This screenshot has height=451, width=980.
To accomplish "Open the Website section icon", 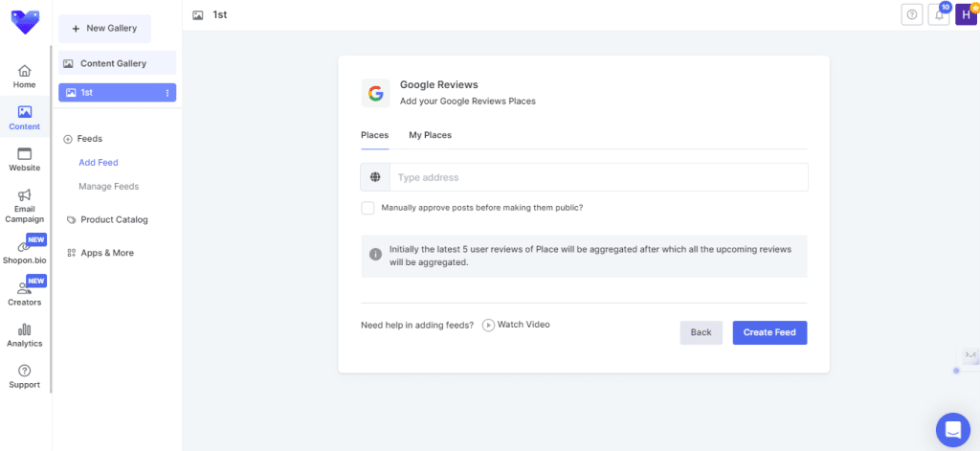I will click(x=25, y=153).
